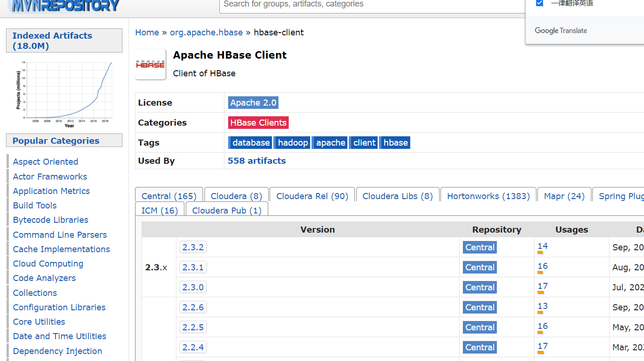Click the 2.3.x version group label
The width and height of the screenshot is (644, 361).
[156, 267]
